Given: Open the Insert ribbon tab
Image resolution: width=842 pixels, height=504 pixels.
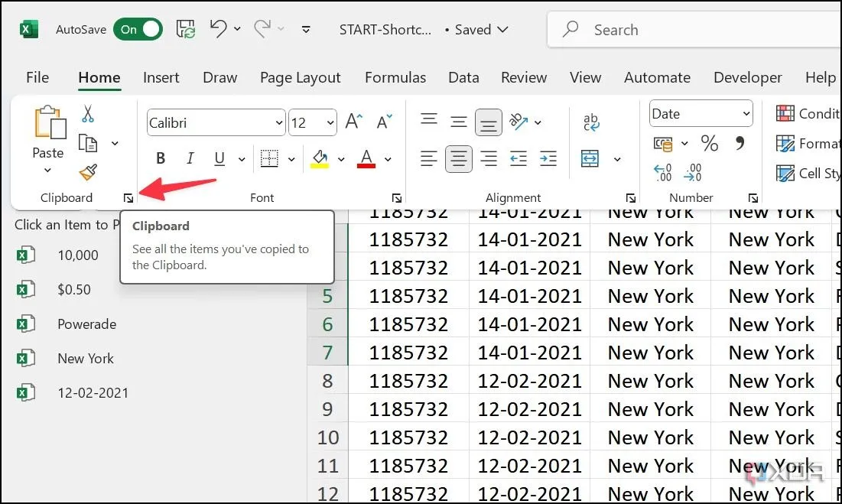Looking at the screenshot, I should coord(161,77).
